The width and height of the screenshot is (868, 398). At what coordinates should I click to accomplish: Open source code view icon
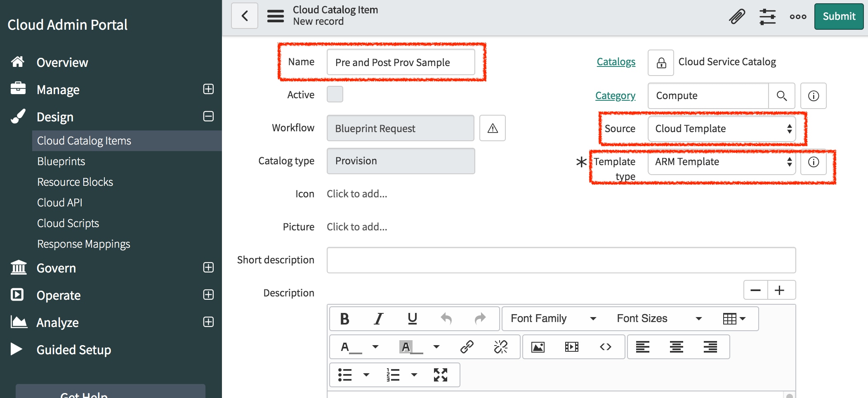coord(606,347)
